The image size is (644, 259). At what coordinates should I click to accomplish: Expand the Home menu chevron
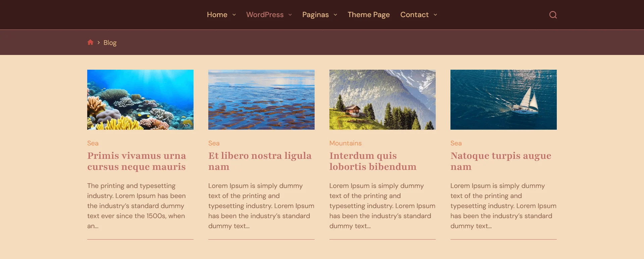tap(234, 15)
